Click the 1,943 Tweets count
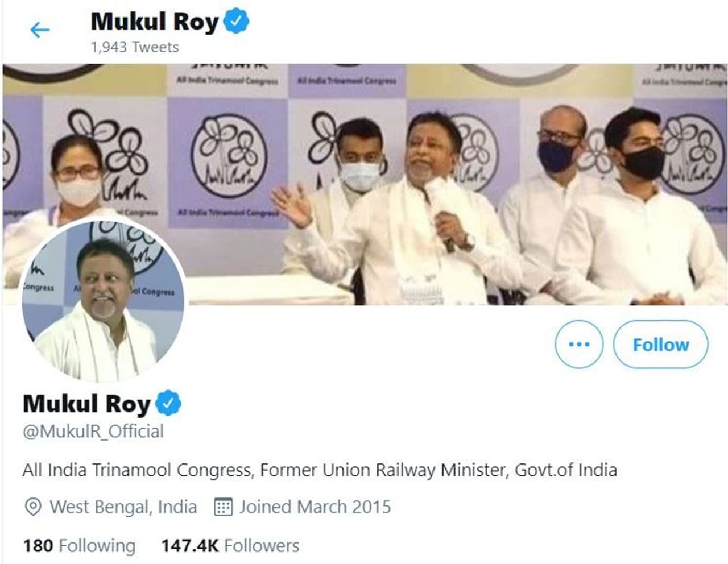The image size is (728, 564). pyautogui.click(x=135, y=47)
